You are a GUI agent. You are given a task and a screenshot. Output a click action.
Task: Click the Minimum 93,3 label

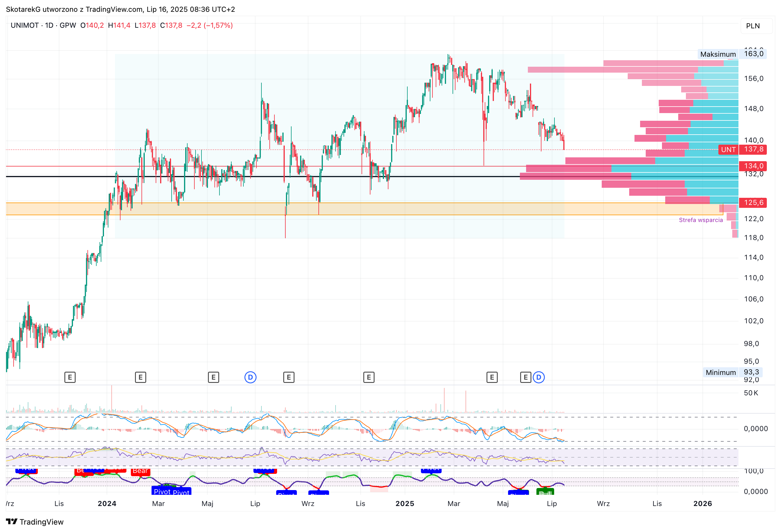click(732, 372)
